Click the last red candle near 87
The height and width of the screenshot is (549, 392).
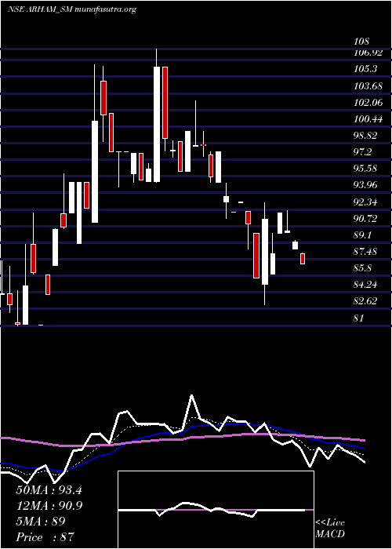(303, 259)
